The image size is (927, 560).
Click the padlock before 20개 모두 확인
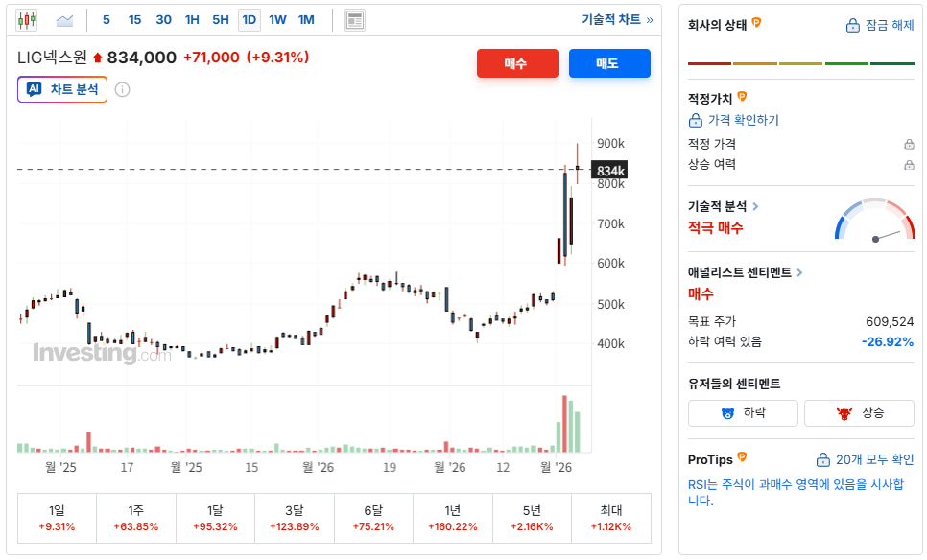pyautogui.click(x=821, y=461)
